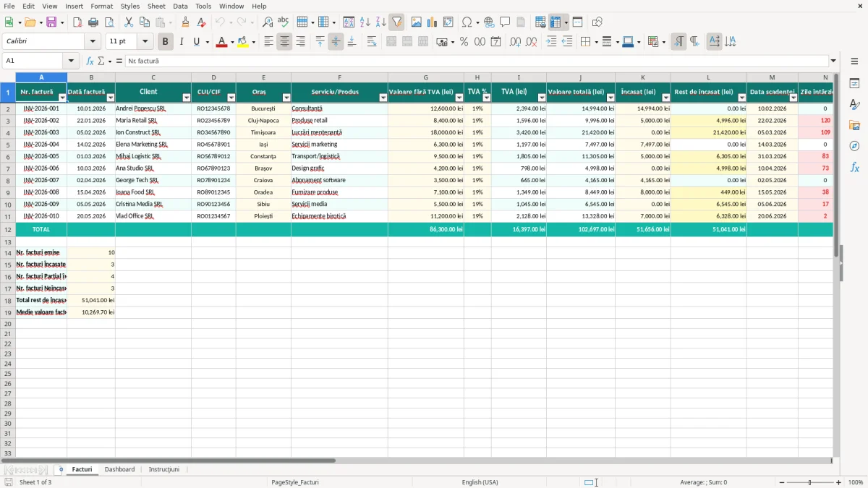Toggle Italic formatting
868x488 pixels.
[182, 42]
